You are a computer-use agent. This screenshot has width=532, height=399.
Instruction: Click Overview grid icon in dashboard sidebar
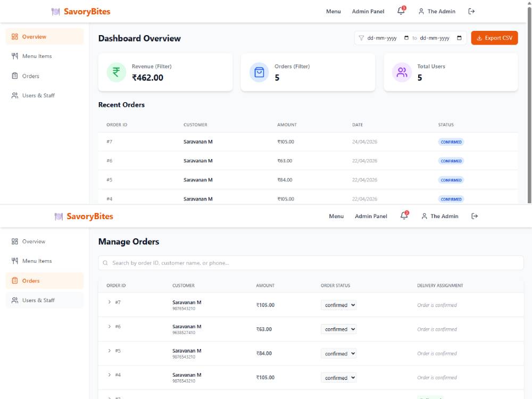tap(14, 37)
